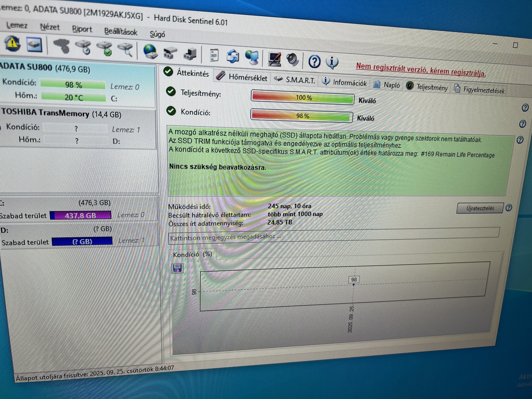Click the bold 'Nincs szükség beavatkozásra.' text
Viewport: 532px width, 399px height.
coord(218,167)
